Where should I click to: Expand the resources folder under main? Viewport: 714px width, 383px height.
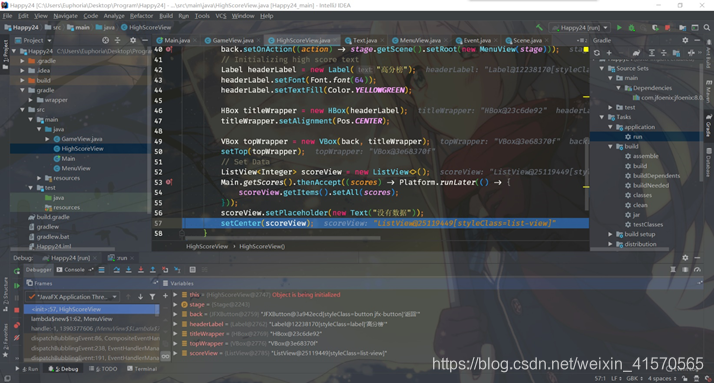pyautogui.click(x=39, y=178)
